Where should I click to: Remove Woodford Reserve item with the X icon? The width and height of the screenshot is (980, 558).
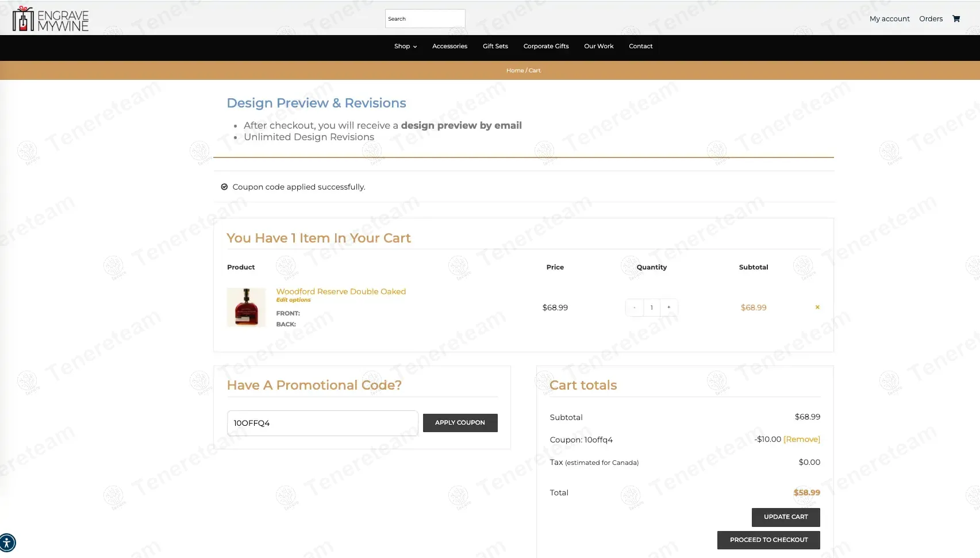pyautogui.click(x=817, y=307)
